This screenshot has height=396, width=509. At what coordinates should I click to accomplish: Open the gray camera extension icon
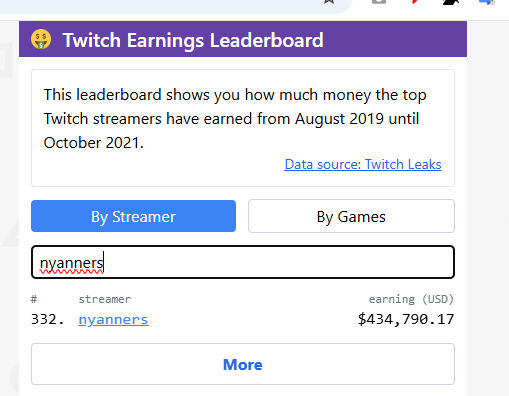coord(379,2)
